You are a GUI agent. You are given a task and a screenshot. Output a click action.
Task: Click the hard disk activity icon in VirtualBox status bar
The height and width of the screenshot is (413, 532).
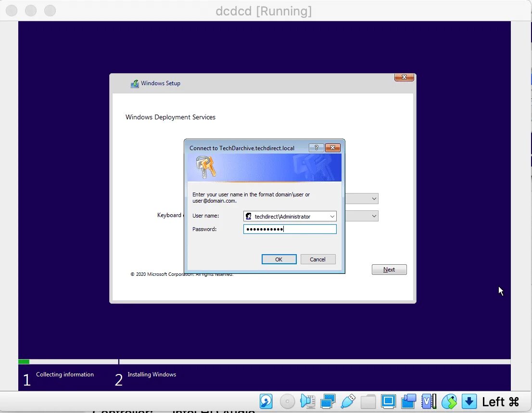(x=266, y=401)
